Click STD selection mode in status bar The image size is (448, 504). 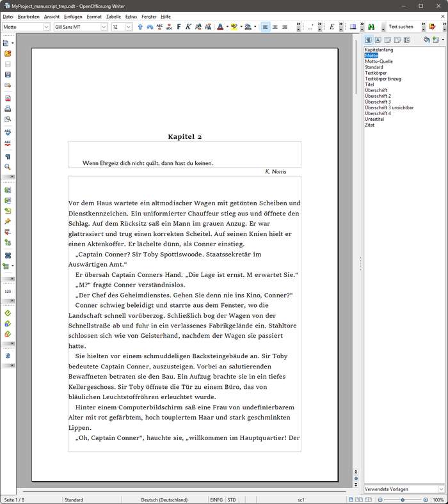click(x=232, y=500)
